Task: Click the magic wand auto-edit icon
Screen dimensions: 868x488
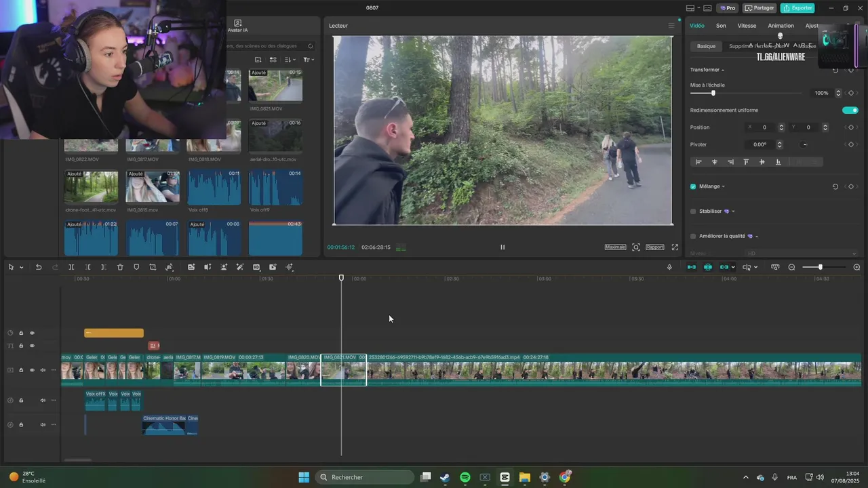Action: point(240,267)
